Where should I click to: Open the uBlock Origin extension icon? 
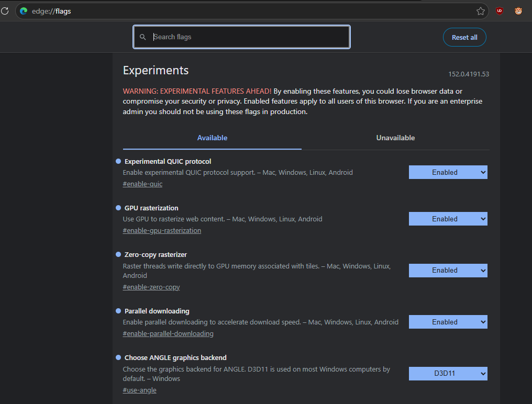[x=500, y=11]
